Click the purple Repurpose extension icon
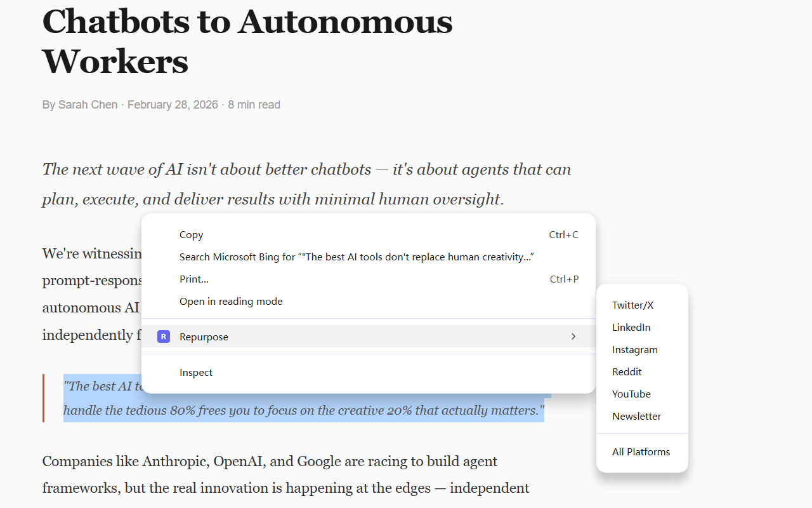The height and width of the screenshot is (508, 812). 164,337
